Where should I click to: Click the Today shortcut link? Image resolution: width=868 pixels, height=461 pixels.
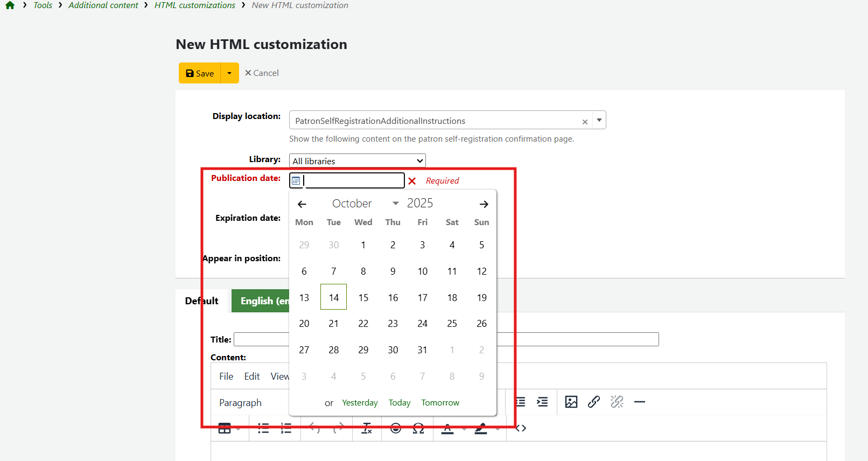tap(400, 403)
